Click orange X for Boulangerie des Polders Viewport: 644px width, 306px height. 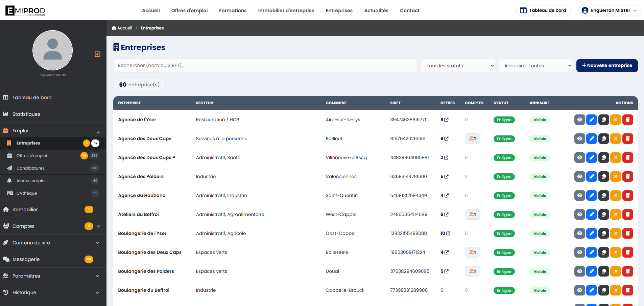click(x=616, y=271)
